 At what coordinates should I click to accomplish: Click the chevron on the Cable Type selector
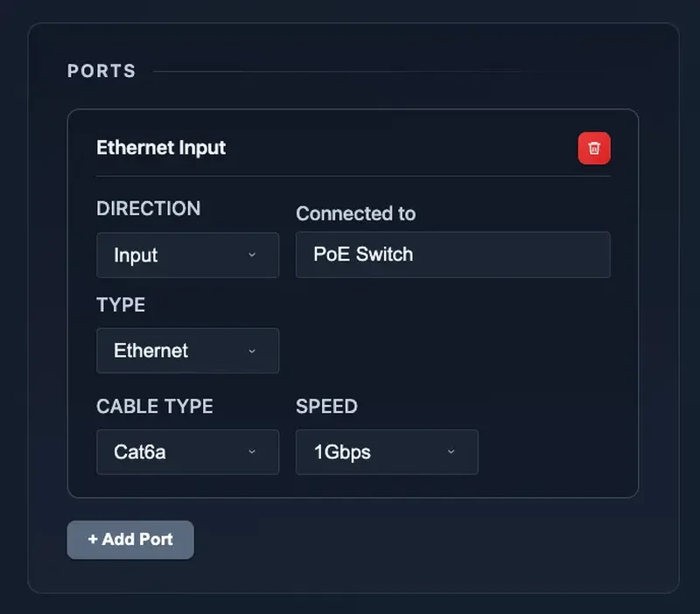point(252,452)
